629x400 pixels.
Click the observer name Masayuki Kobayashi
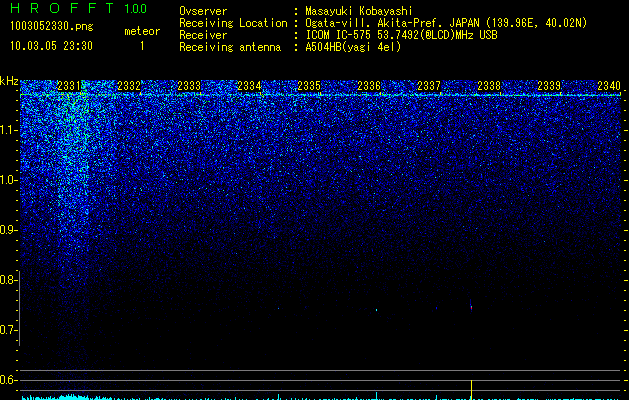click(x=359, y=11)
